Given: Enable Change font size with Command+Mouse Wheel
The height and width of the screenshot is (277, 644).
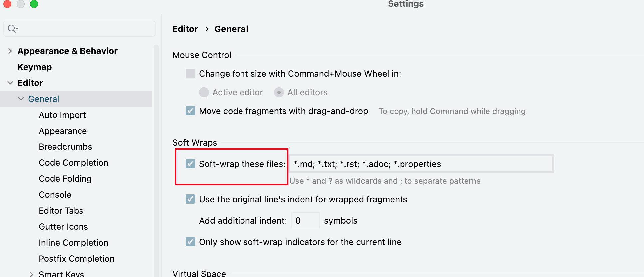Looking at the screenshot, I should pos(190,74).
